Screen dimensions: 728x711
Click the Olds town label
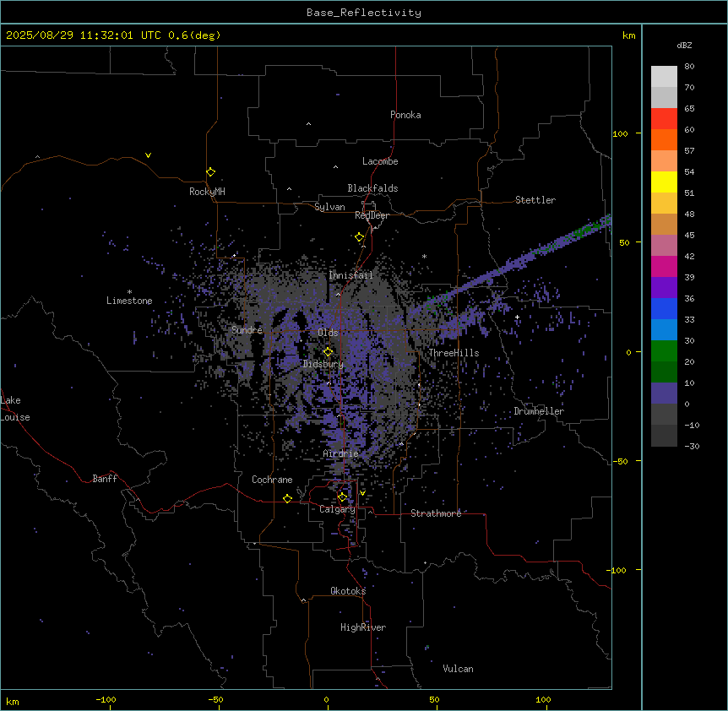tap(328, 333)
